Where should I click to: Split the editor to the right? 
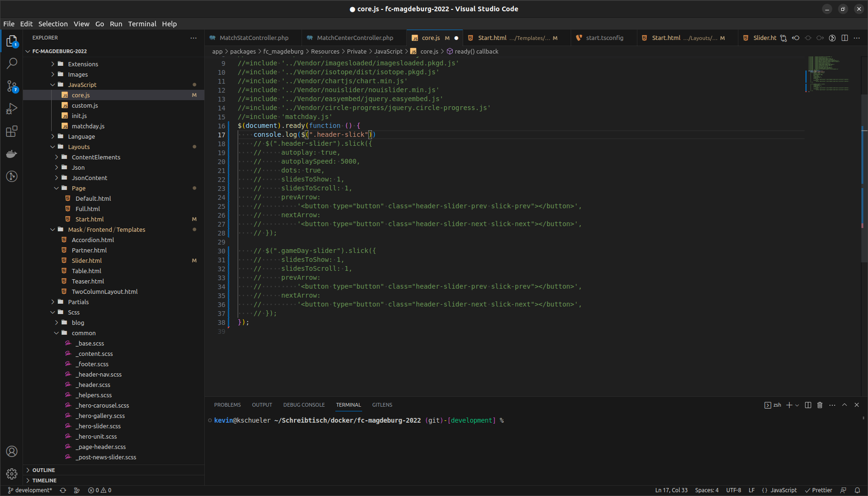tap(845, 38)
